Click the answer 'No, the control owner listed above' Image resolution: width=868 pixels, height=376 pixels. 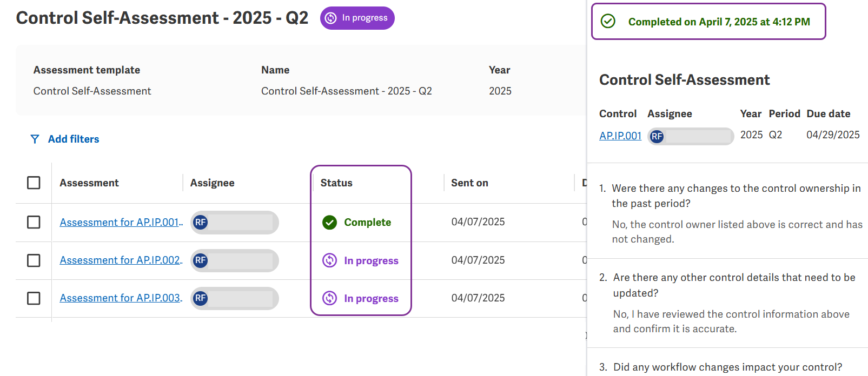pyautogui.click(x=737, y=232)
